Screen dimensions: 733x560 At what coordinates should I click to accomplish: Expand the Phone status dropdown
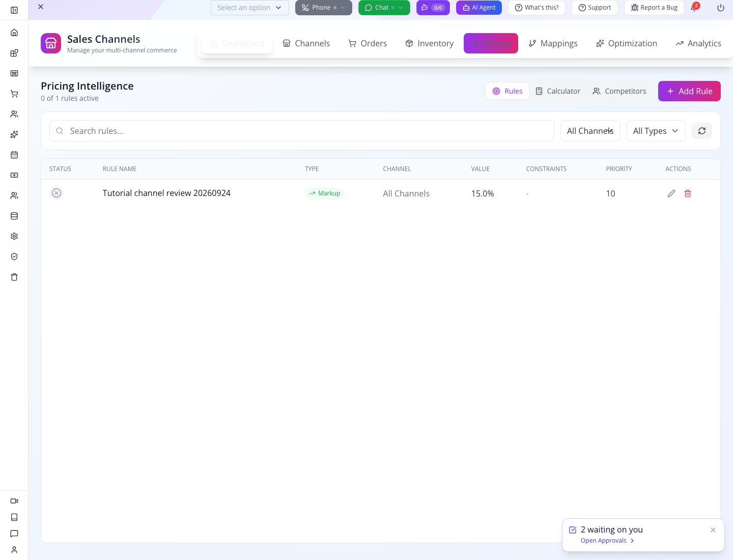[324, 8]
